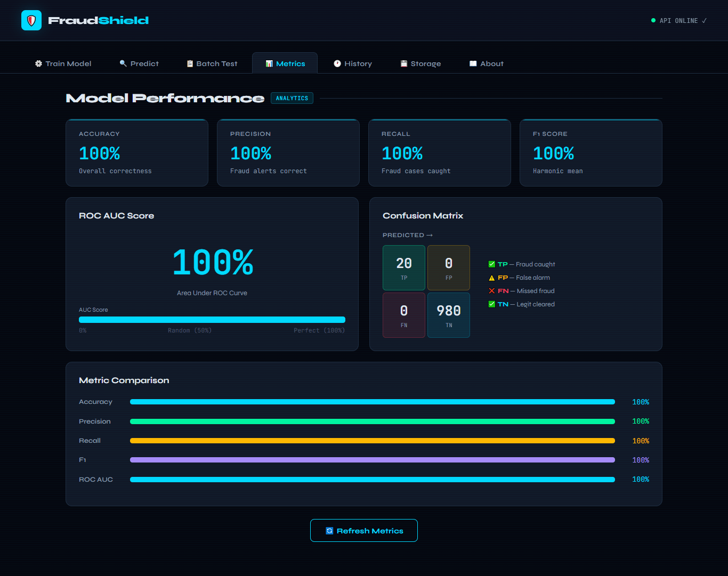Image resolution: width=728 pixels, height=576 pixels.
Task: Select the TN cell showing 980
Action: point(449,315)
